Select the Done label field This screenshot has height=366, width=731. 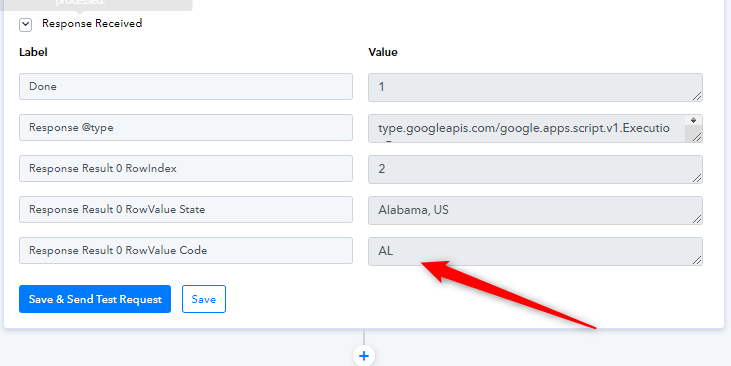[x=186, y=86]
